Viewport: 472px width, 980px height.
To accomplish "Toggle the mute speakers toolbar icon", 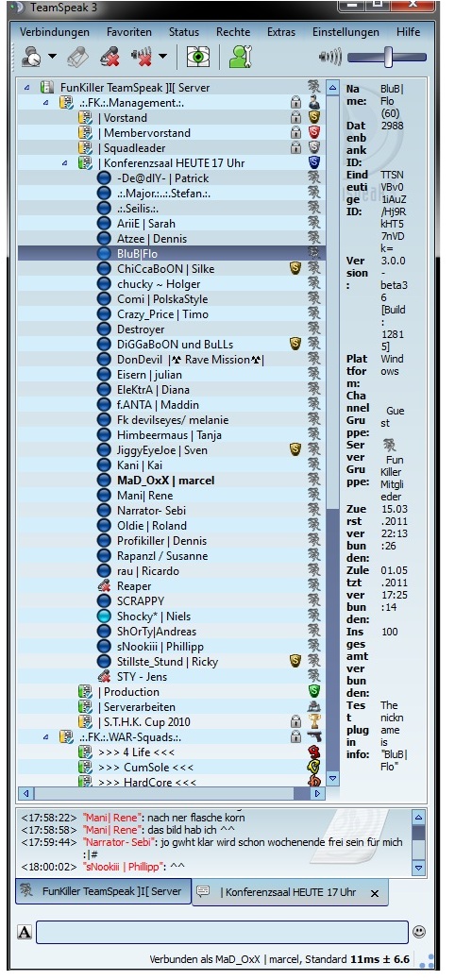I will click(x=142, y=57).
